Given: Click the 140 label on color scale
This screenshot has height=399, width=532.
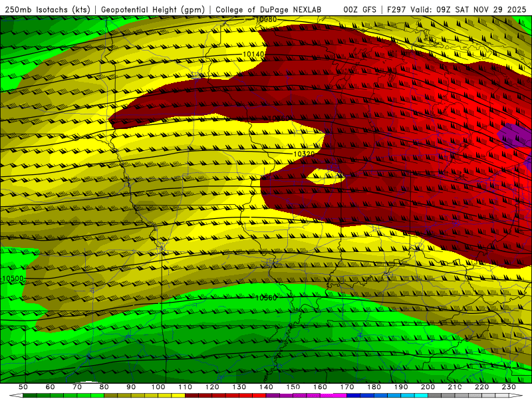Looking at the screenshot, I should (x=267, y=387).
